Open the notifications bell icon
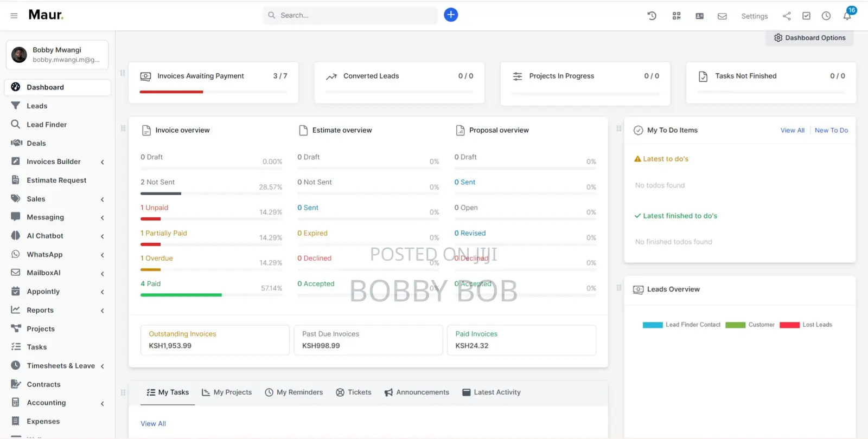This screenshot has height=439, width=868. [847, 16]
